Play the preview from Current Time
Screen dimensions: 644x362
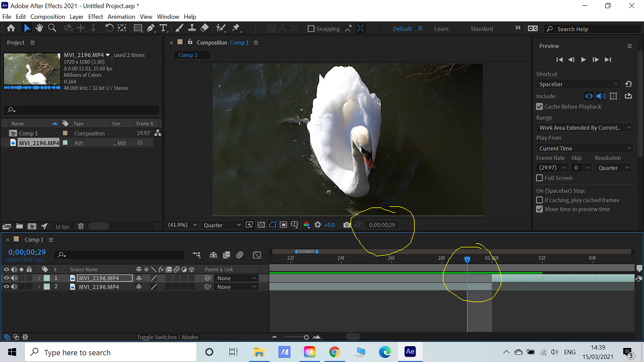click(x=583, y=59)
